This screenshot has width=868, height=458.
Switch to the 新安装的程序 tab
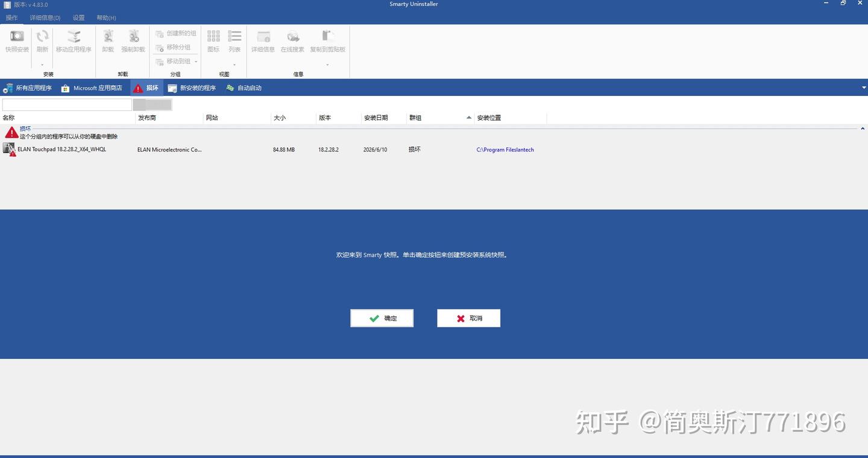(x=192, y=88)
